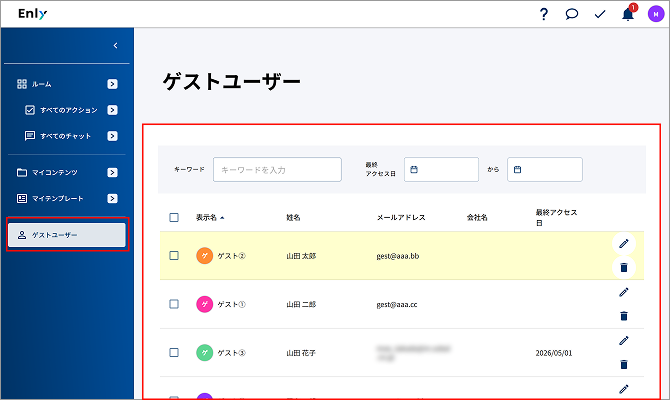Check the checkbox for ゲスト③ row
Screen dimensions: 670x400
[174, 353]
